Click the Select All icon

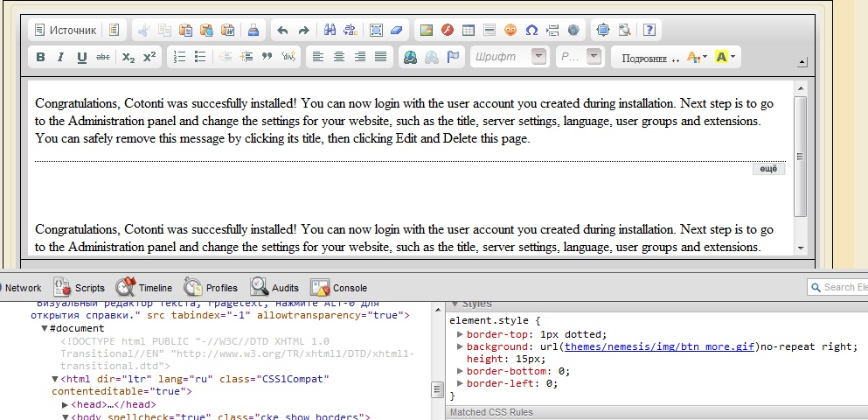pos(376,30)
